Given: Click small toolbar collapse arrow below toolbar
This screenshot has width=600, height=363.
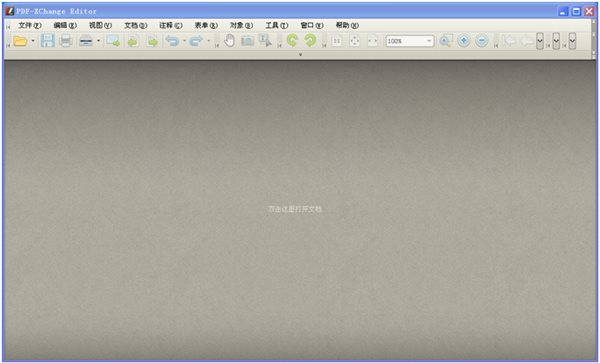Looking at the screenshot, I should 300,55.
